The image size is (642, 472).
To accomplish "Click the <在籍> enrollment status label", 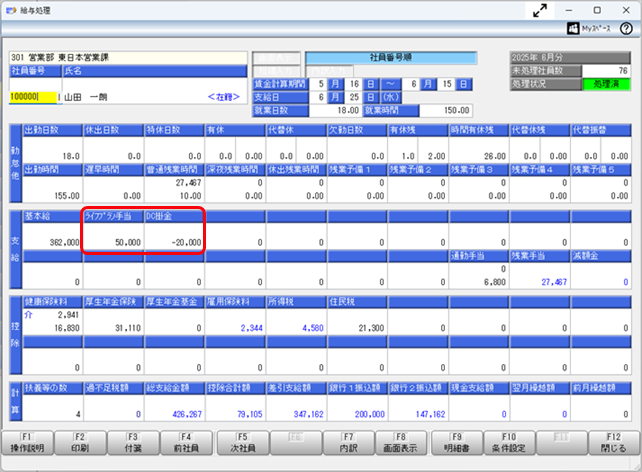I will (x=224, y=97).
